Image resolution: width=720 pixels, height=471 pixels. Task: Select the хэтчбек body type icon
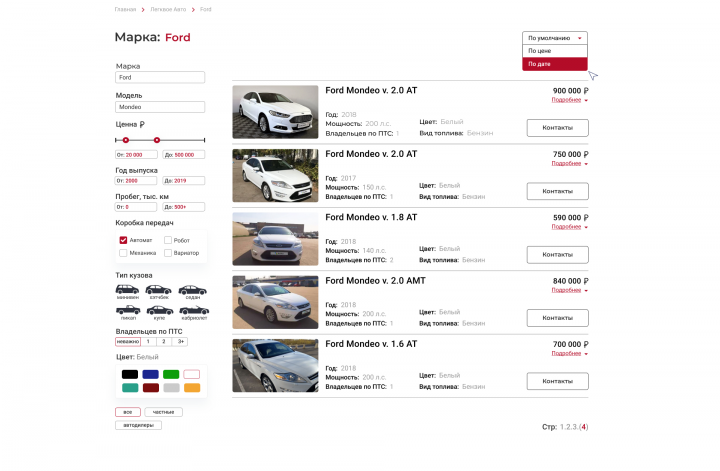(158, 290)
